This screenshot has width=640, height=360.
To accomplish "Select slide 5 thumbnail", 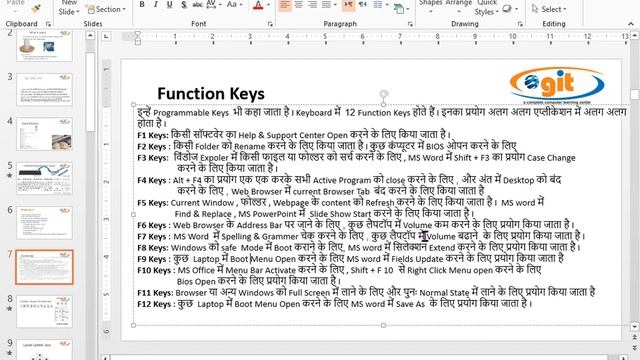I will [x=44, y=178].
